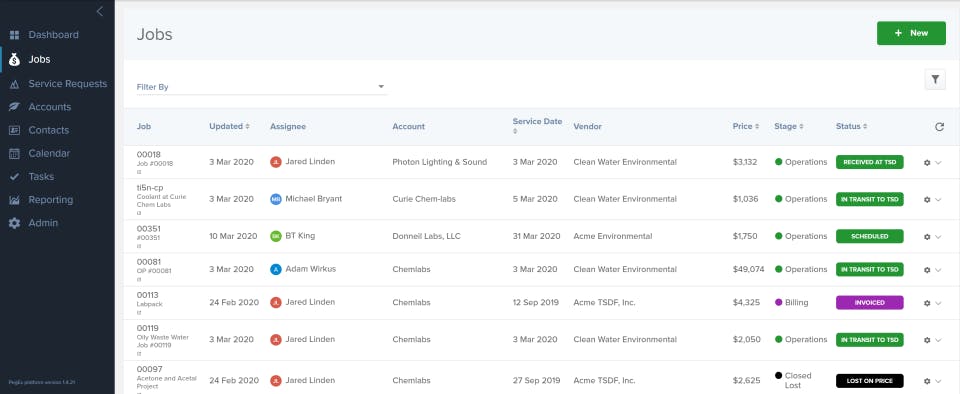Screen dimensions: 960x394
Task: Click 10 Mar 2020 updated date
Action: tap(233, 236)
